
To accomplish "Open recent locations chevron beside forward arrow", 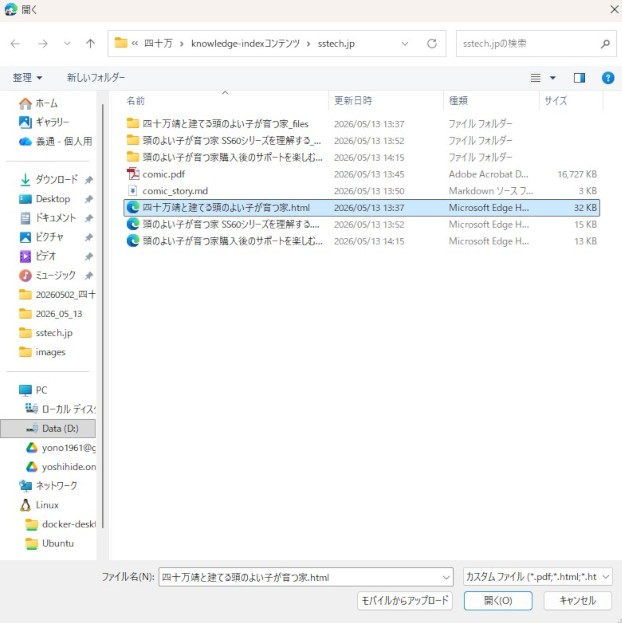I will pos(67,43).
